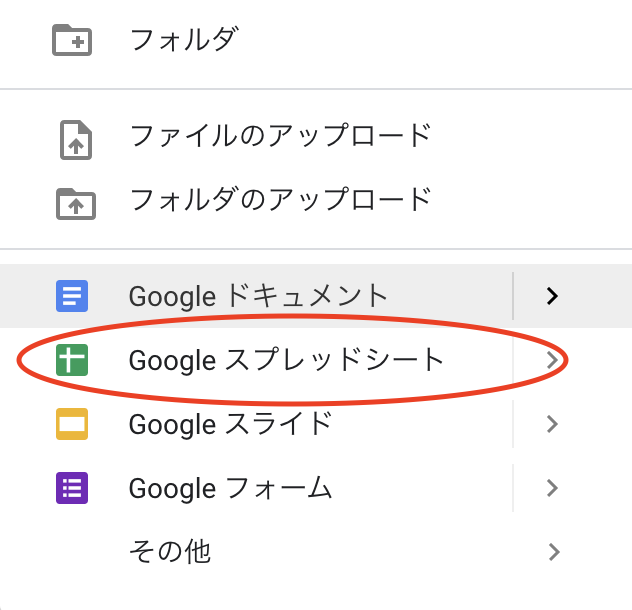Create a new Google スライド
The image size is (632, 610).
[x=230, y=424]
